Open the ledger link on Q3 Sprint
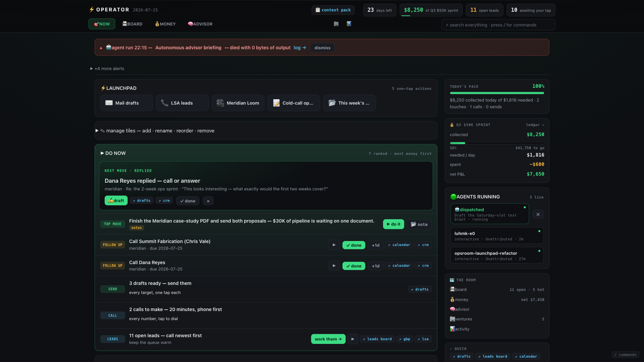 pos(535,125)
